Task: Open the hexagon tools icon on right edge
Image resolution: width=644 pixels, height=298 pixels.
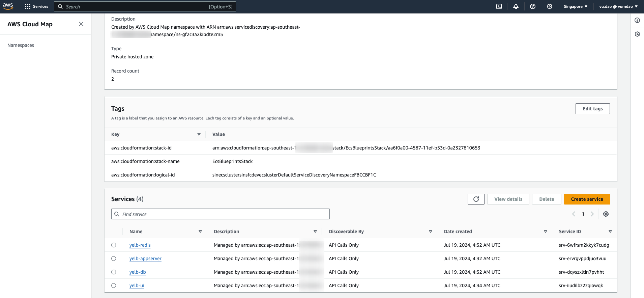Action: click(x=637, y=34)
